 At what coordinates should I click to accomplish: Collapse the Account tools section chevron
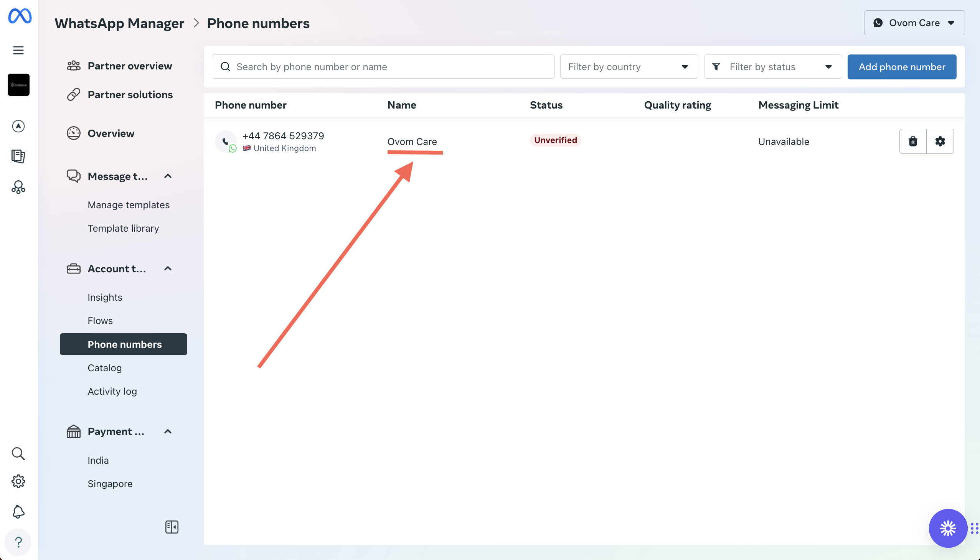coord(168,269)
